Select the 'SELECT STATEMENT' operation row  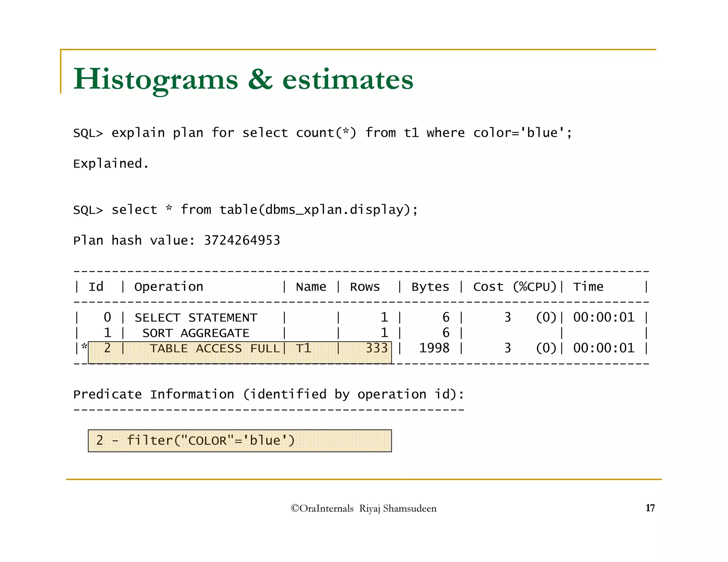[361, 317]
